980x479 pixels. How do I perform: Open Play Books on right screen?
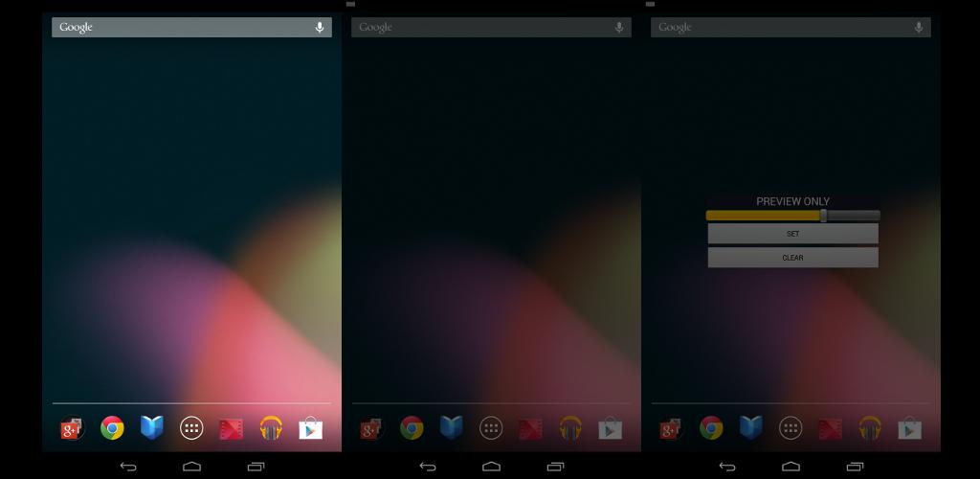[x=750, y=428]
